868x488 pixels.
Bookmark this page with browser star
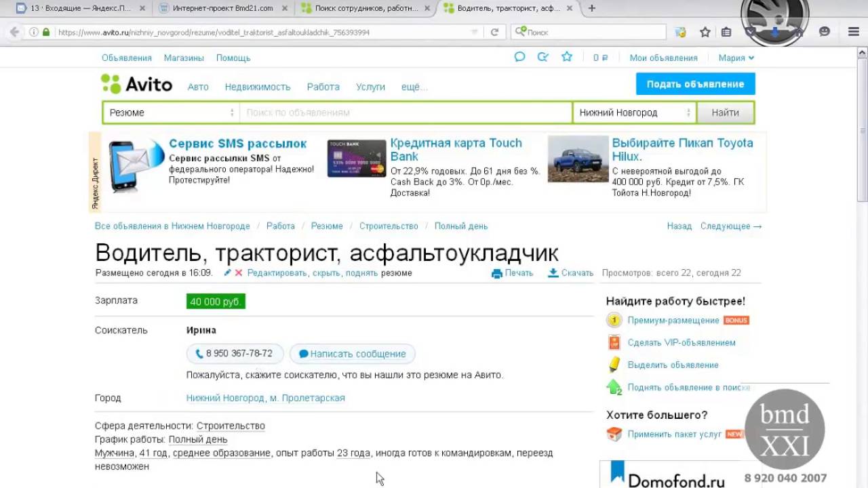pos(705,32)
